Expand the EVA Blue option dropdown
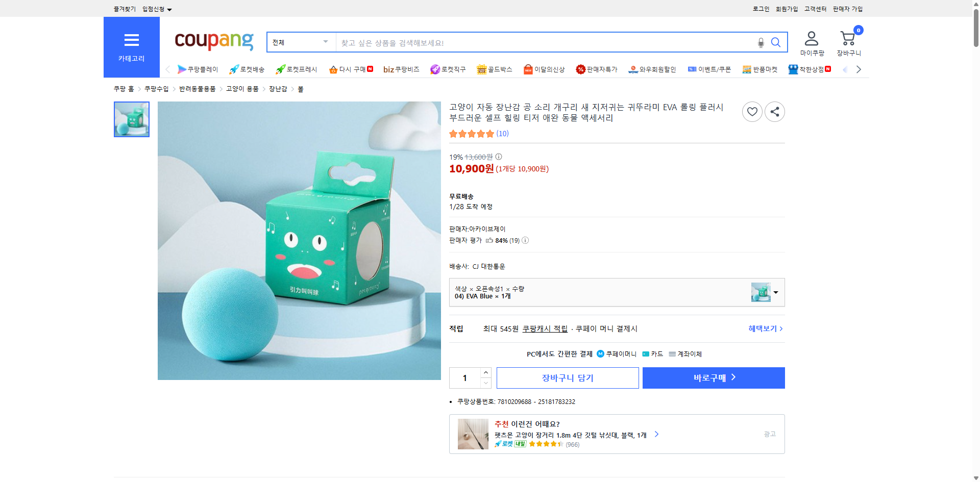This screenshot has width=980, height=482. [776, 292]
